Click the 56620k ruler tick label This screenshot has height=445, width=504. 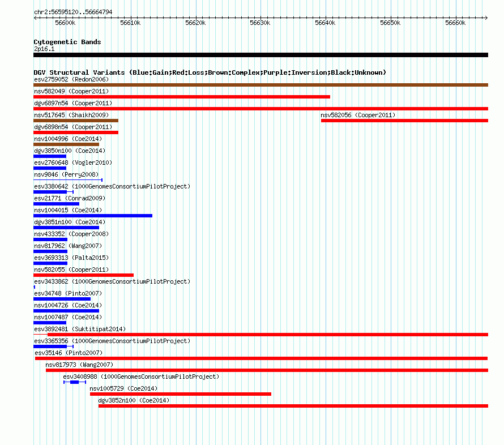tap(195, 23)
